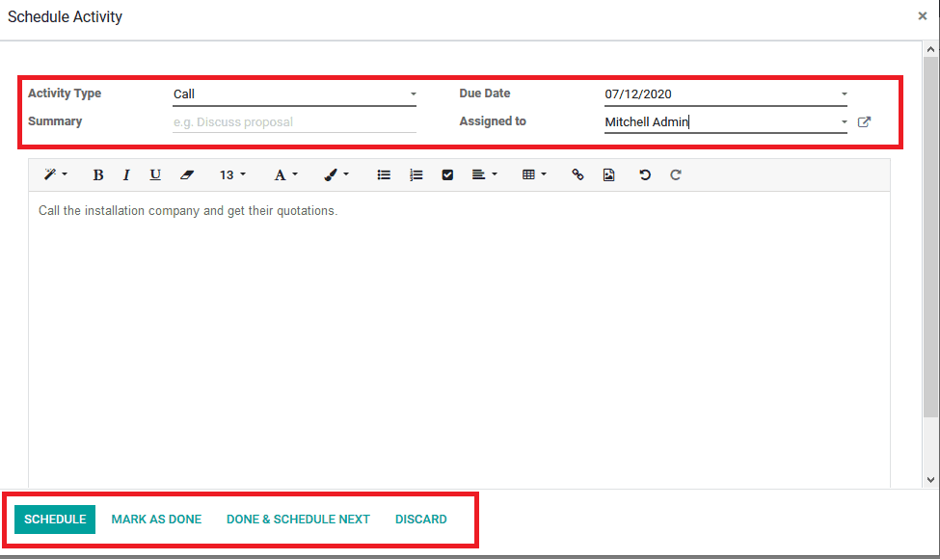Toggle underline formatting
Image resolution: width=940 pixels, height=560 pixels.
[x=155, y=174]
